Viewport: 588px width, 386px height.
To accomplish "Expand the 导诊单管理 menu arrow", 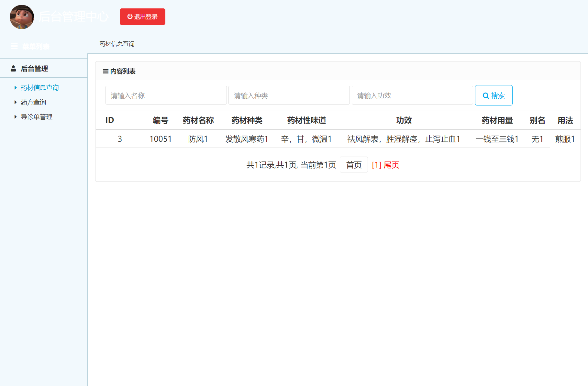I will pos(15,116).
